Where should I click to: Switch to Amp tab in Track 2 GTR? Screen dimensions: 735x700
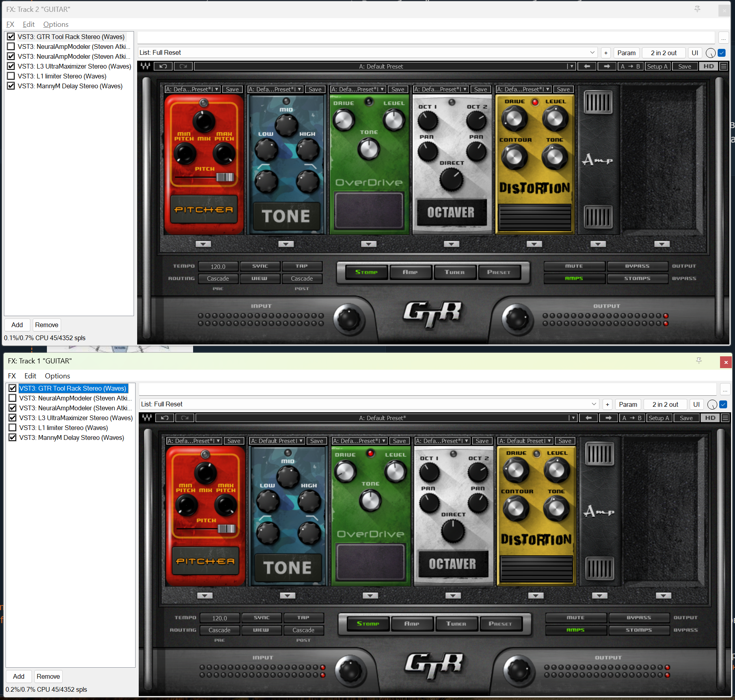pyautogui.click(x=410, y=272)
